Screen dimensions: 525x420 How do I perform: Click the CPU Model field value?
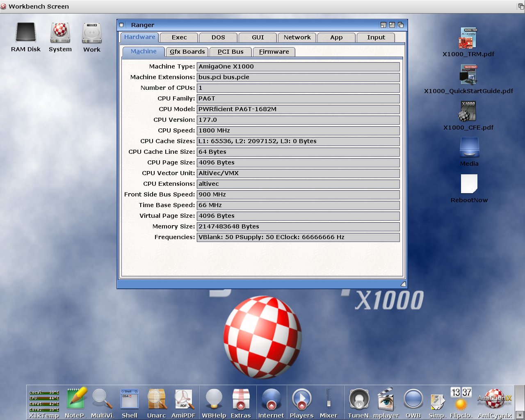click(298, 109)
